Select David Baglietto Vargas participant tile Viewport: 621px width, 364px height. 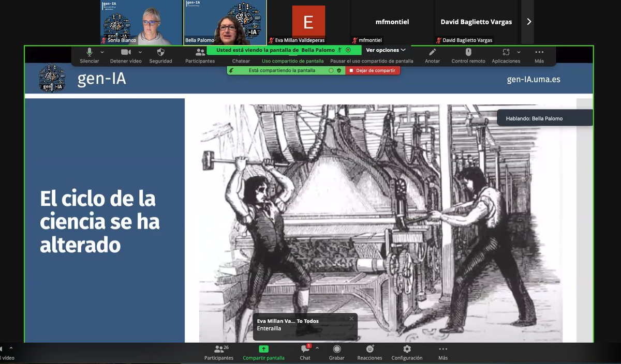point(476,22)
